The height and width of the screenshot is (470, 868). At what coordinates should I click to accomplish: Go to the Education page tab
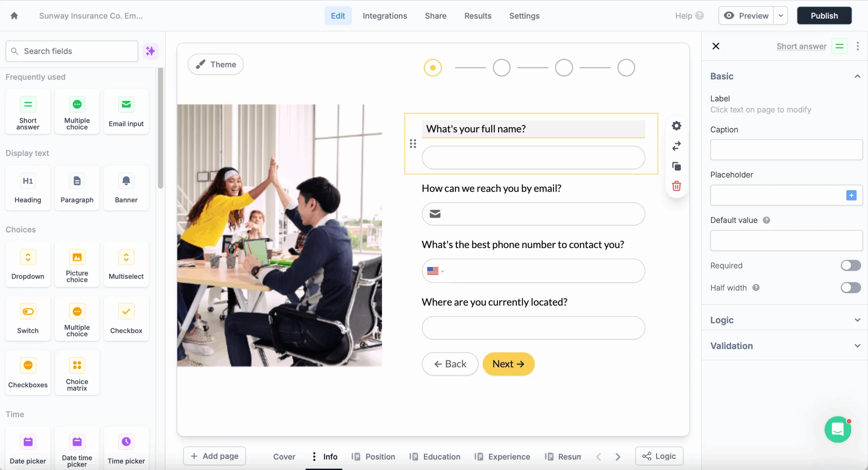coord(435,456)
